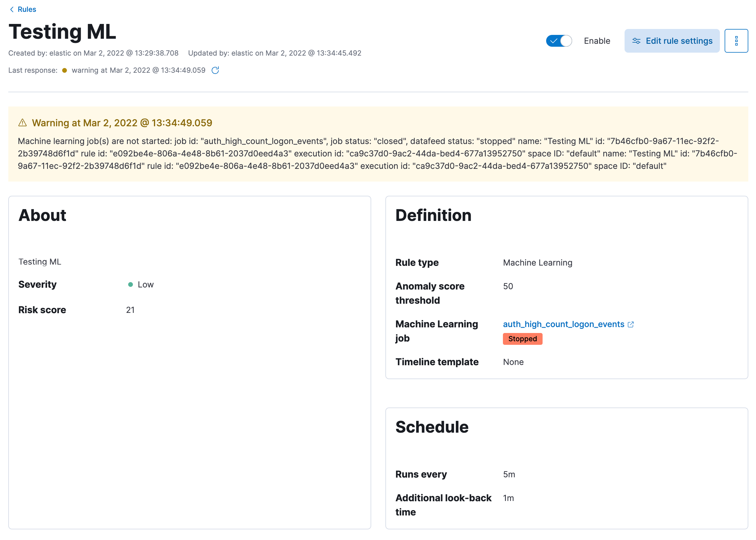The image size is (756, 540).
Task: Click the yellow status dot beside the warning response
Action: pos(64,70)
